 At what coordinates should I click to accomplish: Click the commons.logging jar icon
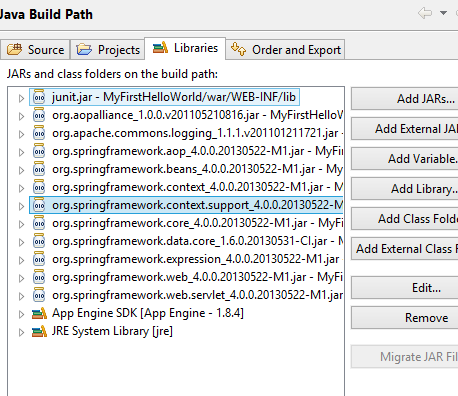coord(39,133)
